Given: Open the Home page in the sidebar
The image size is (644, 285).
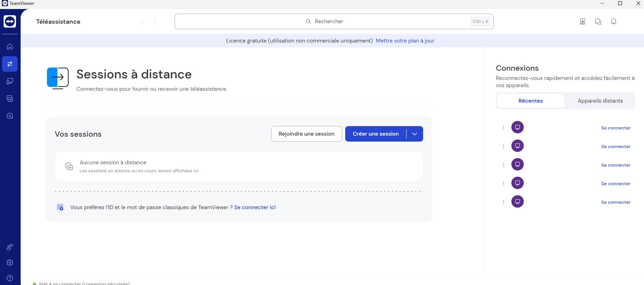Looking at the screenshot, I should pos(10,46).
